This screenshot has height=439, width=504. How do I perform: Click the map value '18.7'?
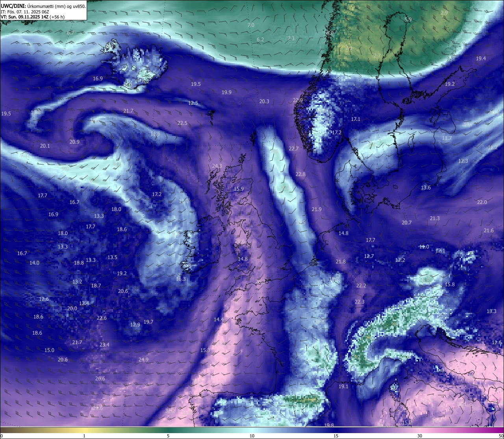[96, 285]
